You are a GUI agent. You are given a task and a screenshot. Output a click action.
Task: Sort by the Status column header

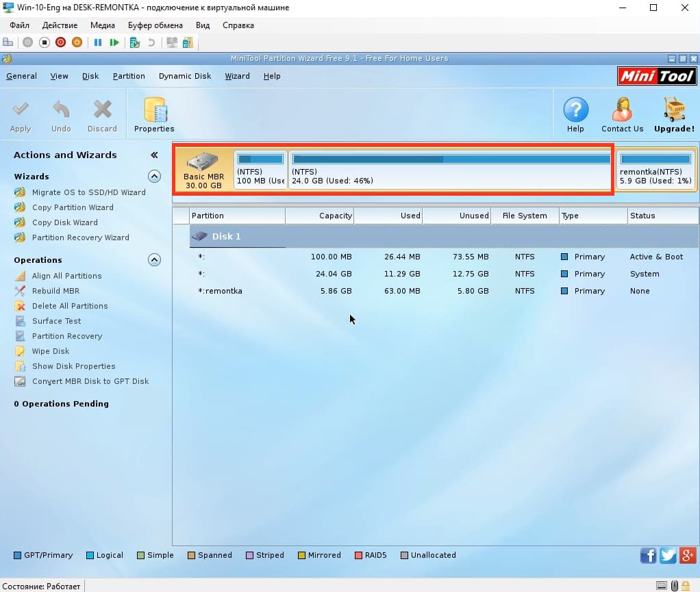pos(664,216)
